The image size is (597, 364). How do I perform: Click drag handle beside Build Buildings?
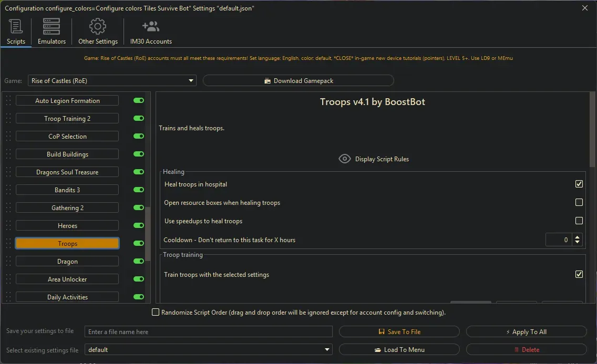(8, 154)
